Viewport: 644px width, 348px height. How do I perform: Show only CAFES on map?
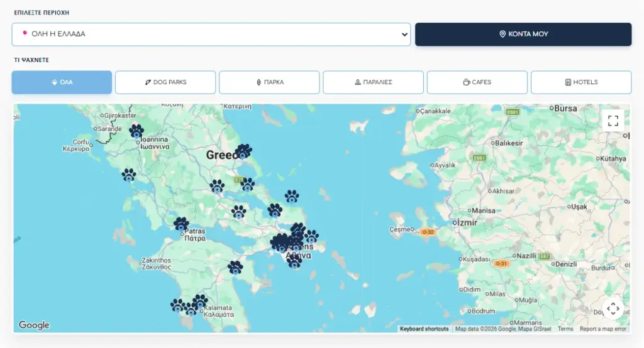coord(477,82)
